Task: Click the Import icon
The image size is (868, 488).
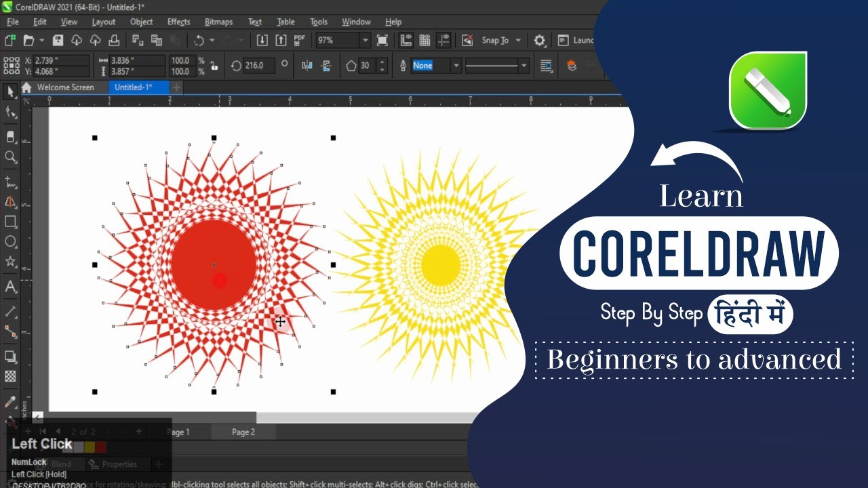Action: pos(262,41)
